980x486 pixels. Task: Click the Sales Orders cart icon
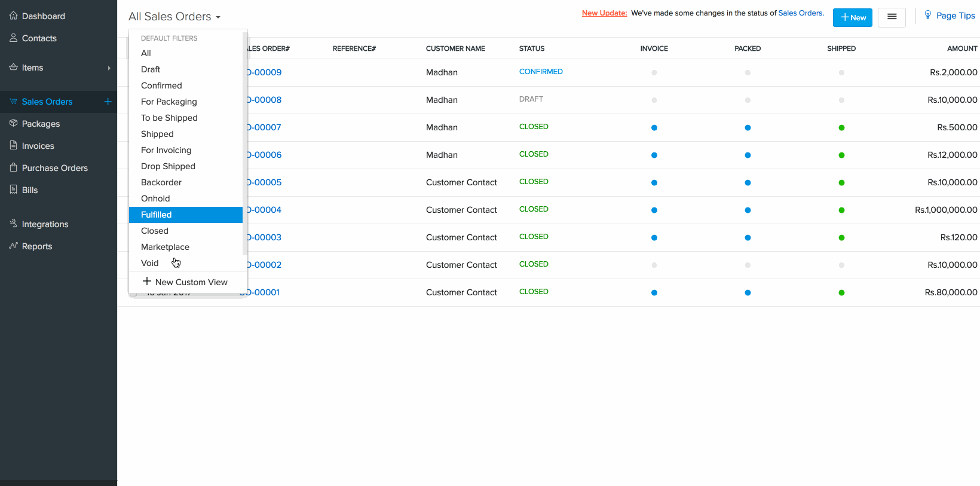13,101
